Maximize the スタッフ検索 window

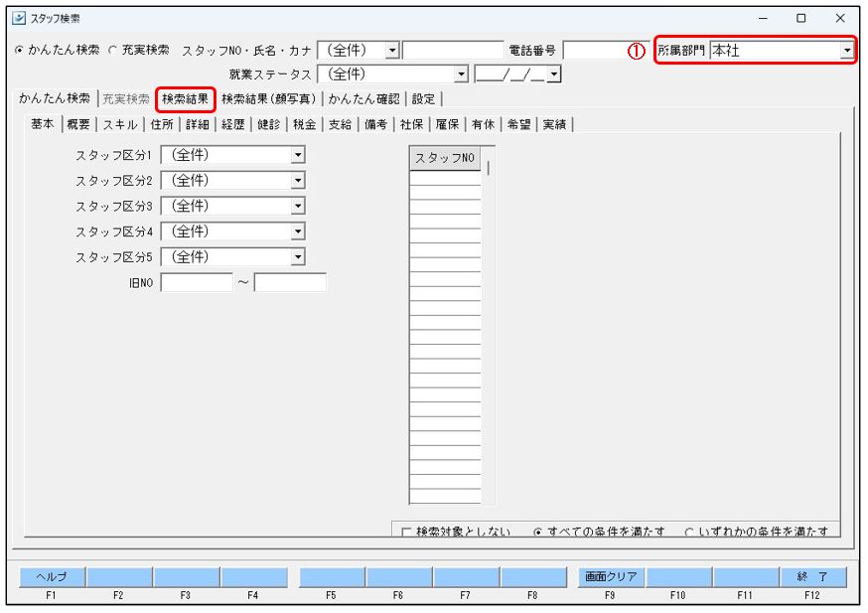[x=801, y=18]
